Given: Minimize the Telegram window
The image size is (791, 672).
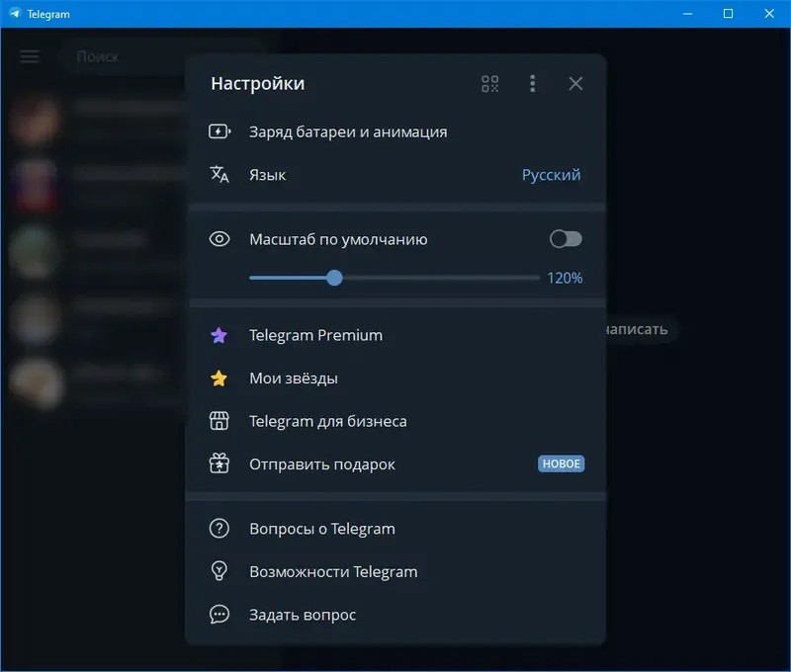Looking at the screenshot, I should [x=687, y=14].
